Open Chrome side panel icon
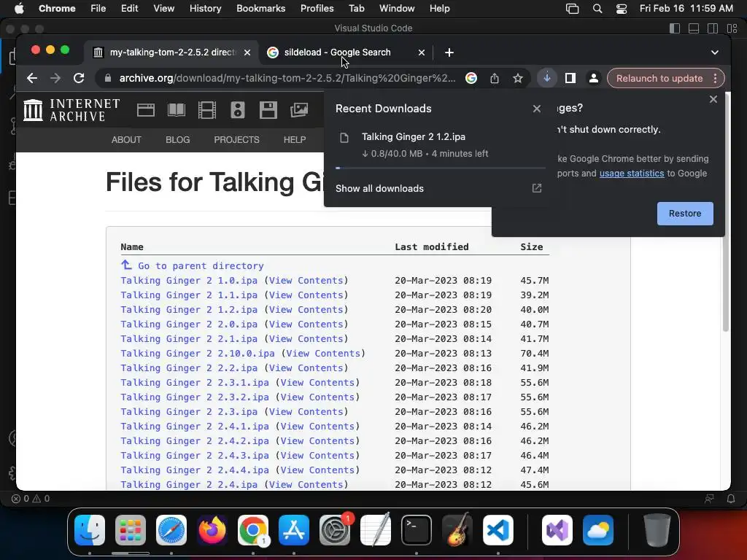This screenshot has width=747, height=560. point(570,78)
